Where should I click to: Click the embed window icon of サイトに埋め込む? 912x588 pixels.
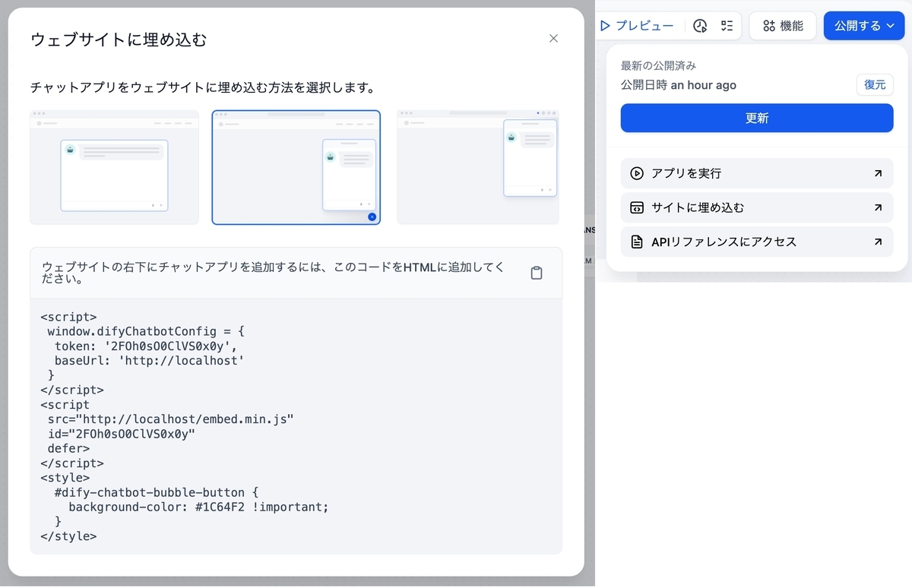click(x=637, y=207)
